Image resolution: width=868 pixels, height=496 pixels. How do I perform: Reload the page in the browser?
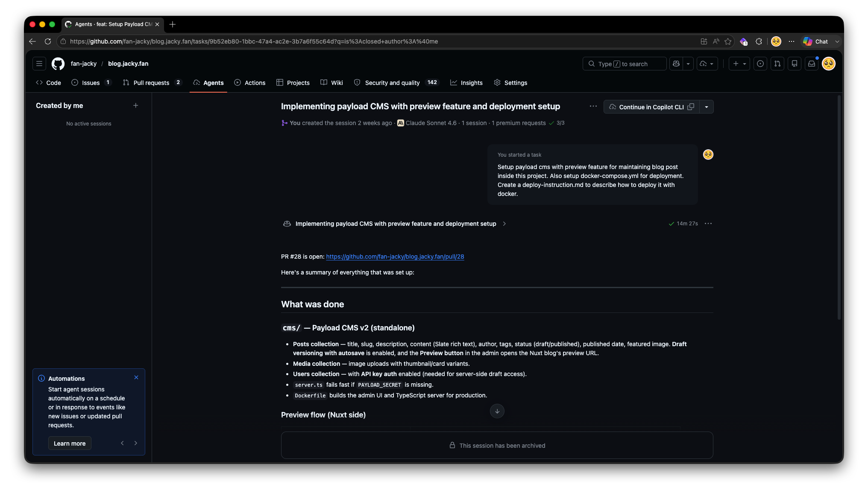click(x=48, y=41)
